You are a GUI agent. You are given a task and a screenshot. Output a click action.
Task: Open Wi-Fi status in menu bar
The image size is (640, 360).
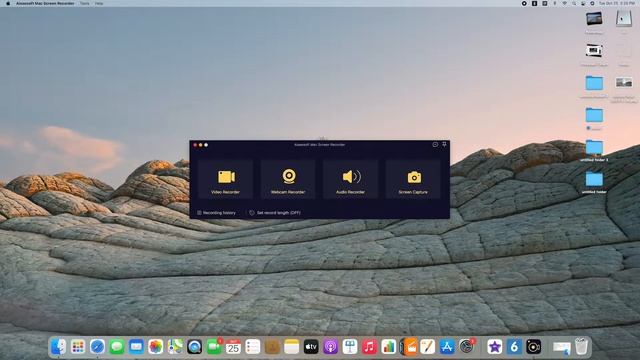pos(564,3)
